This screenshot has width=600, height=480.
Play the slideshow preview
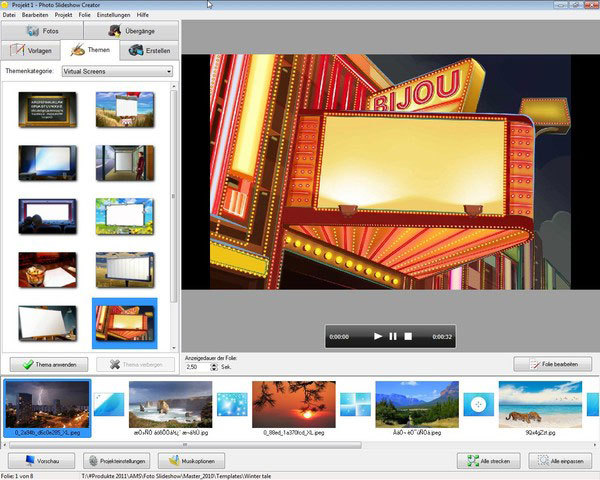(x=378, y=336)
